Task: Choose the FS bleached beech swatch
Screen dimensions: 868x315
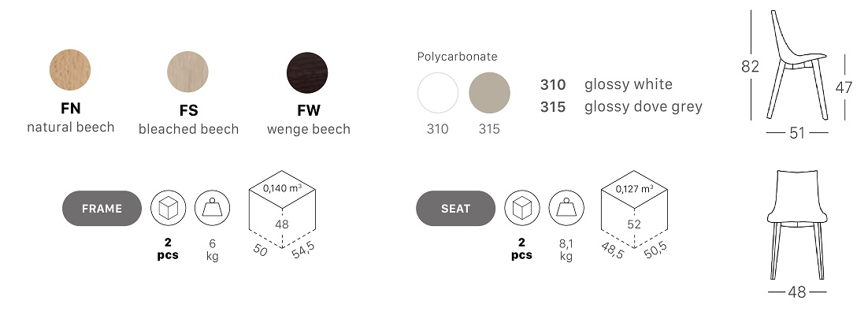Action: pos(187,72)
